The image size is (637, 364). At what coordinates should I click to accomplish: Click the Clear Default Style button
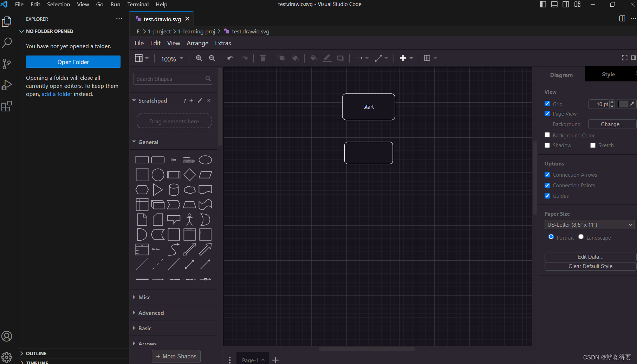590,266
